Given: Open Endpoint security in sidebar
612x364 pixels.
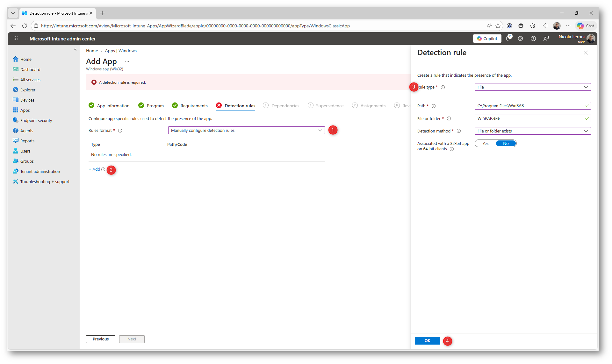Looking at the screenshot, I should 36,120.
